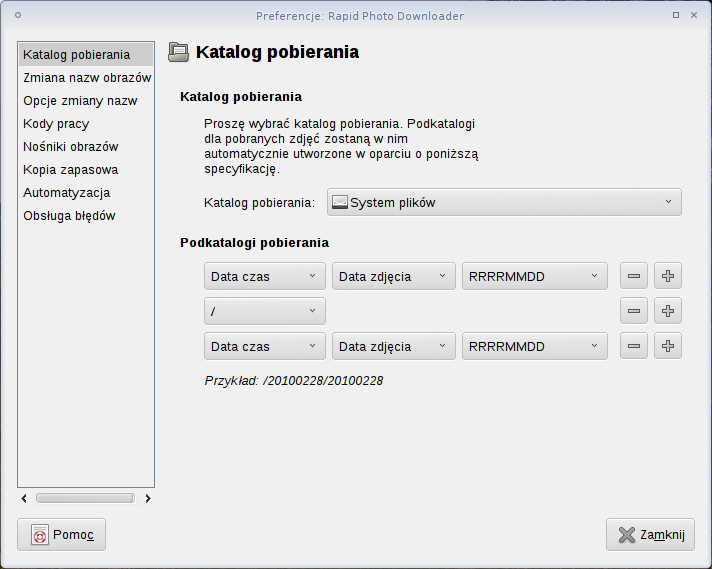
Task: Open the last row Data czas dropdown
Action: (265, 346)
